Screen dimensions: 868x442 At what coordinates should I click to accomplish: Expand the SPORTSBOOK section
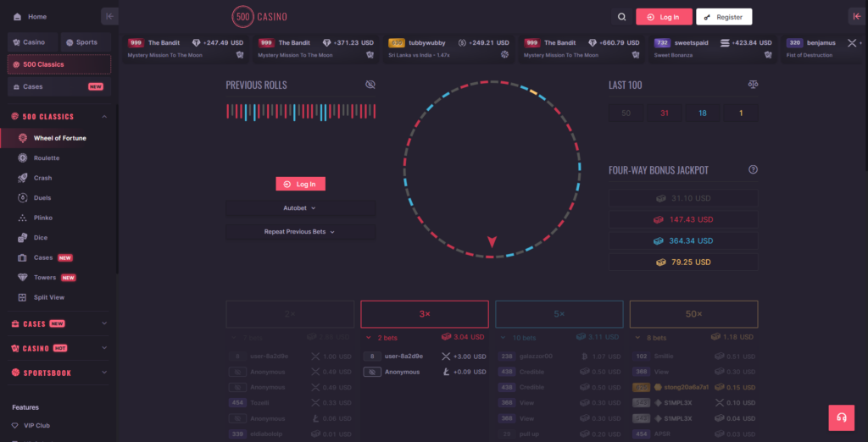(59, 373)
